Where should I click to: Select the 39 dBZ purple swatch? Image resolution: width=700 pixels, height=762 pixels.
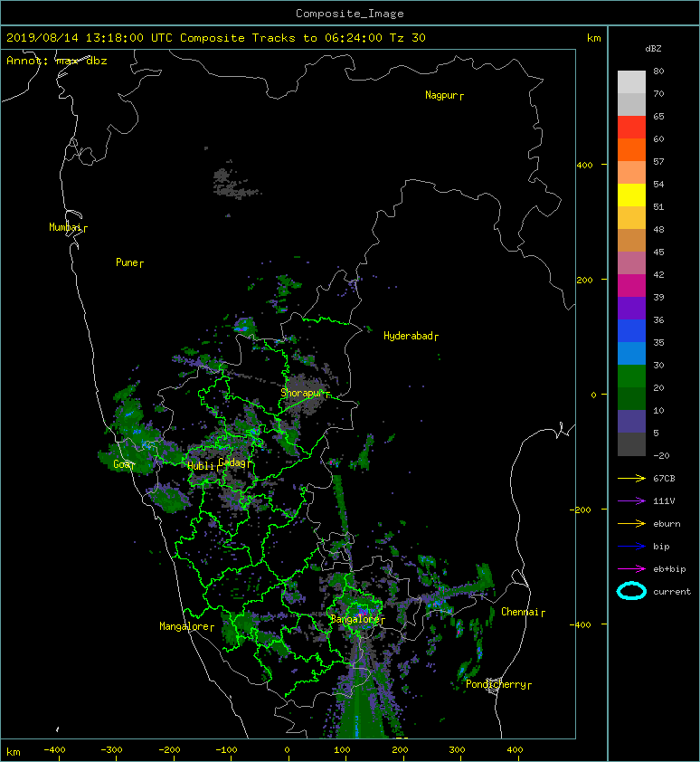tap(631, 308)
